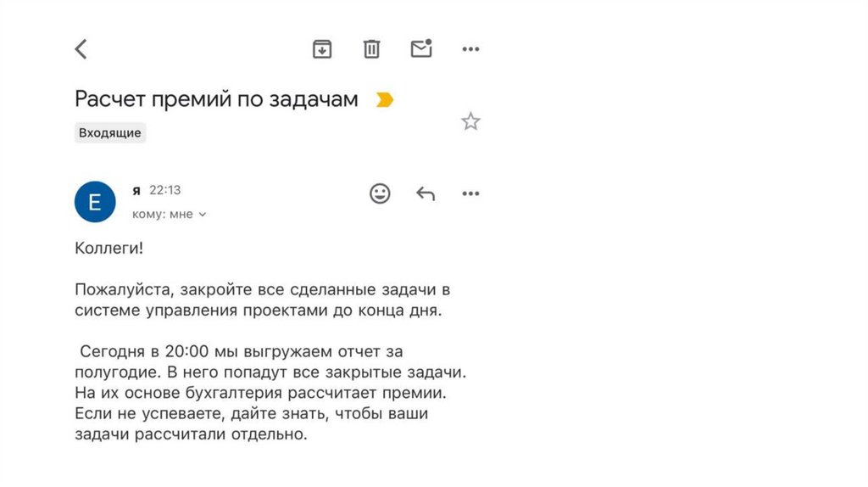Screen dimensions: 868x487
Task: Tap the blue E sender avatar
Action: tap(95, 202)
